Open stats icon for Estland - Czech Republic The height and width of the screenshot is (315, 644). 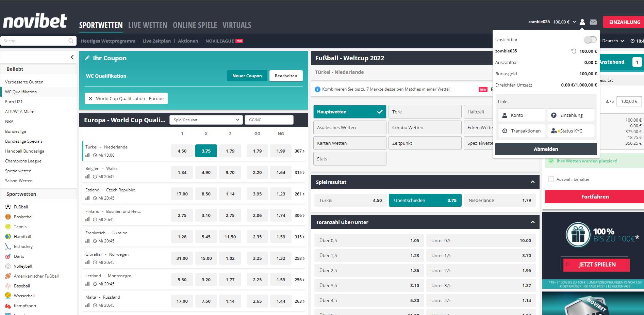tap(87, 198)
